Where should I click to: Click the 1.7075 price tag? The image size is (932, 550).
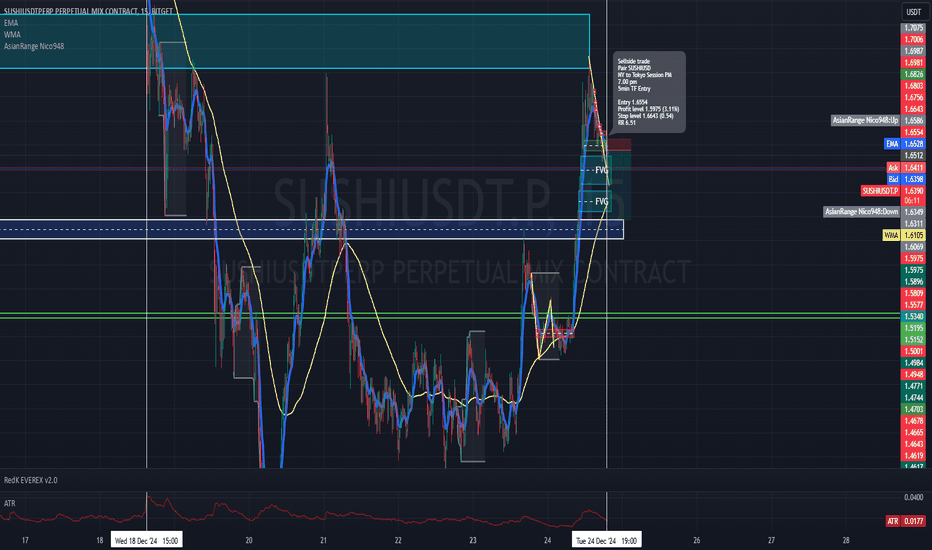point(914,28)
